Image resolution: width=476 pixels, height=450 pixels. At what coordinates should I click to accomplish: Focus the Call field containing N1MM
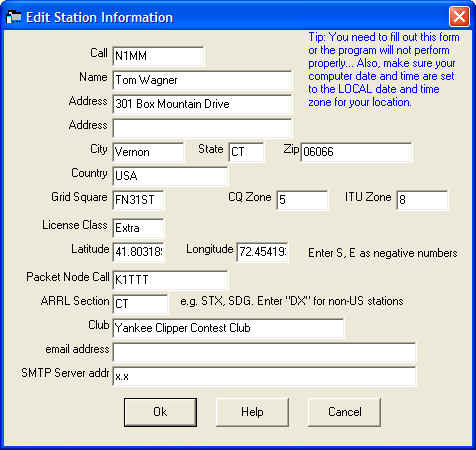(x=158, y=56)
